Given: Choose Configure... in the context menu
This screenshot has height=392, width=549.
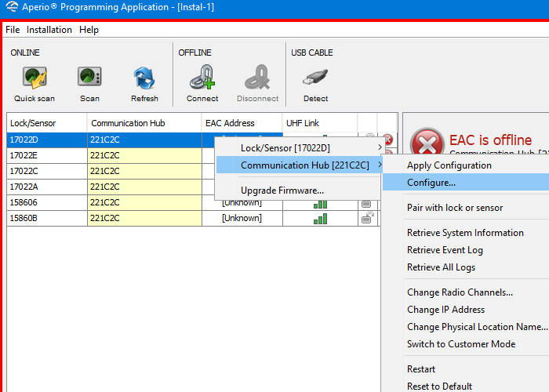Looking at the screenshot, I should pos(431,183).
